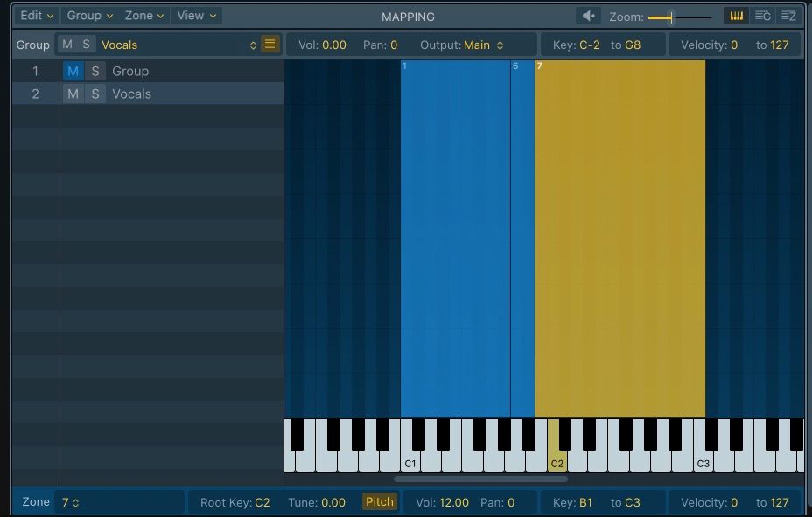Click Solo button in Group header bar

tap(86, 45)
